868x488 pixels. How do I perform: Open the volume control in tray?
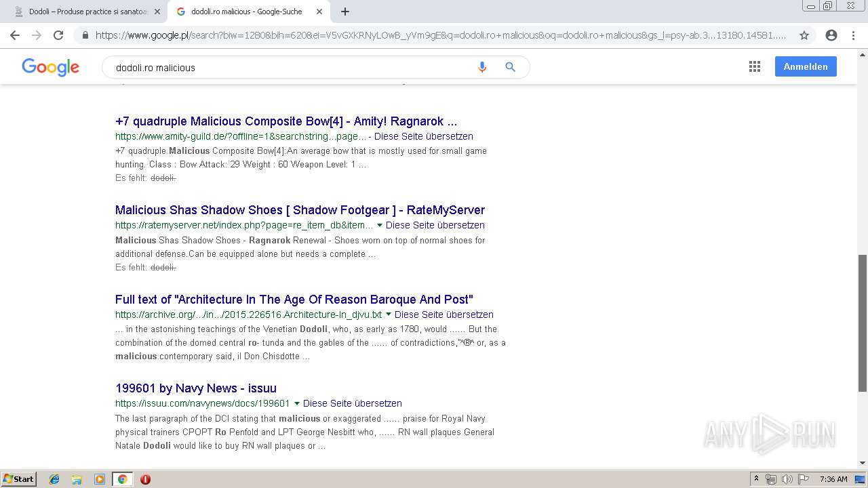point(787,479)
